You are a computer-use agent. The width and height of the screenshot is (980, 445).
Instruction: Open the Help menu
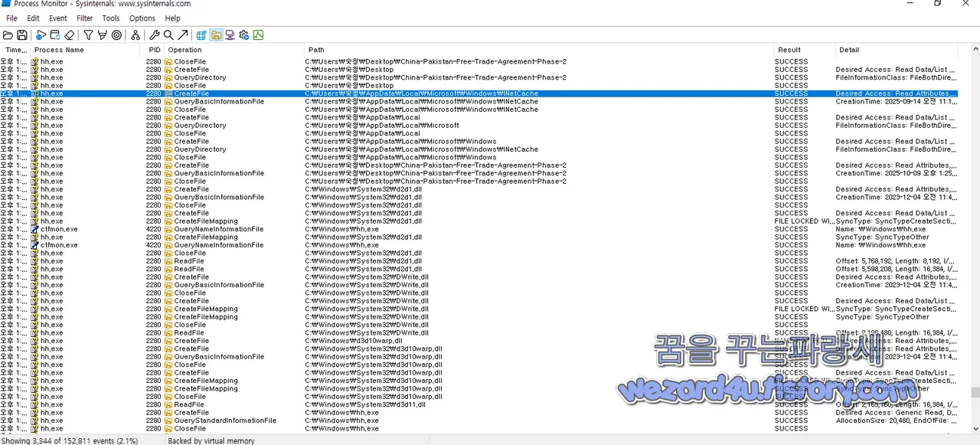[173, 18]
